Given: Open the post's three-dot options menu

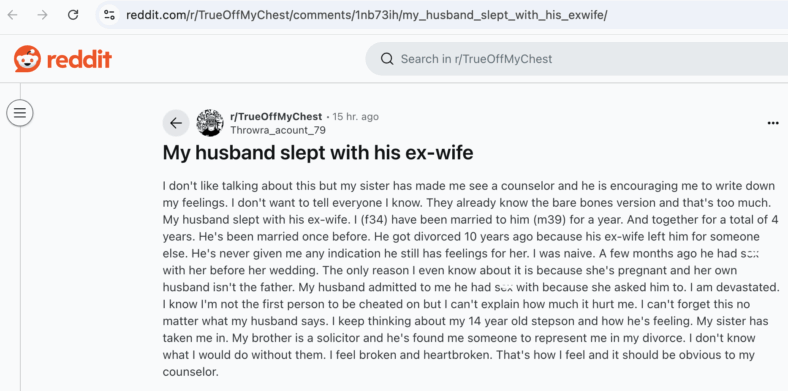Looking at the screenshot, I should click(773, 123).
